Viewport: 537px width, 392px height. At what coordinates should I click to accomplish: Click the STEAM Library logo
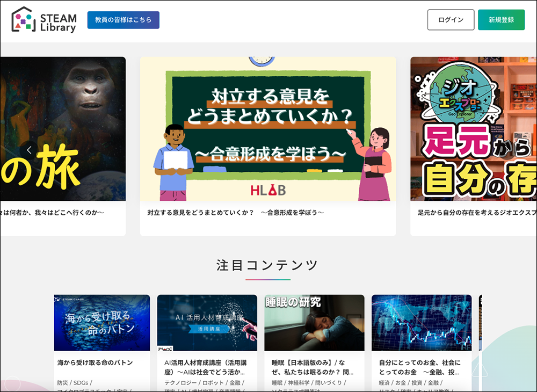coord(44,20)
